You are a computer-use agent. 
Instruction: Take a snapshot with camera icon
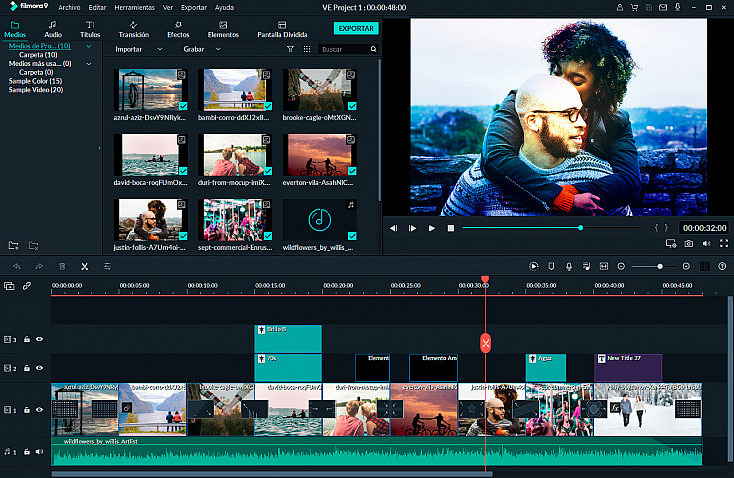point(689,243)
